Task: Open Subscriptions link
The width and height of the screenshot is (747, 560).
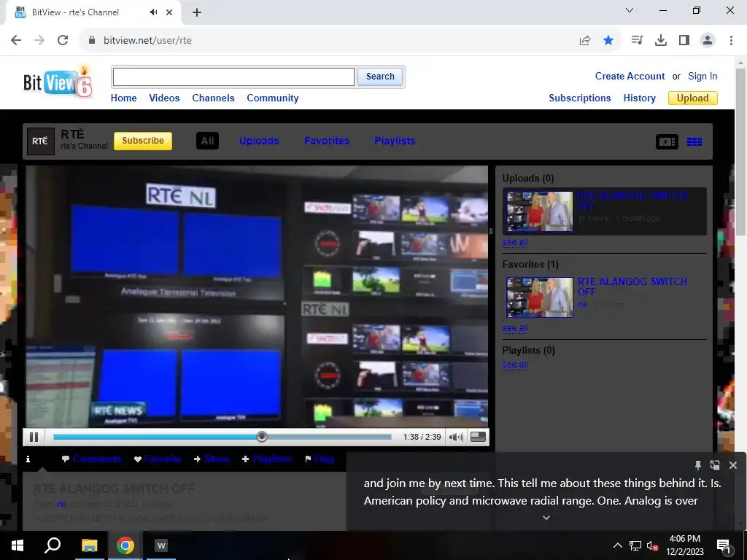Action: (580, 98)
